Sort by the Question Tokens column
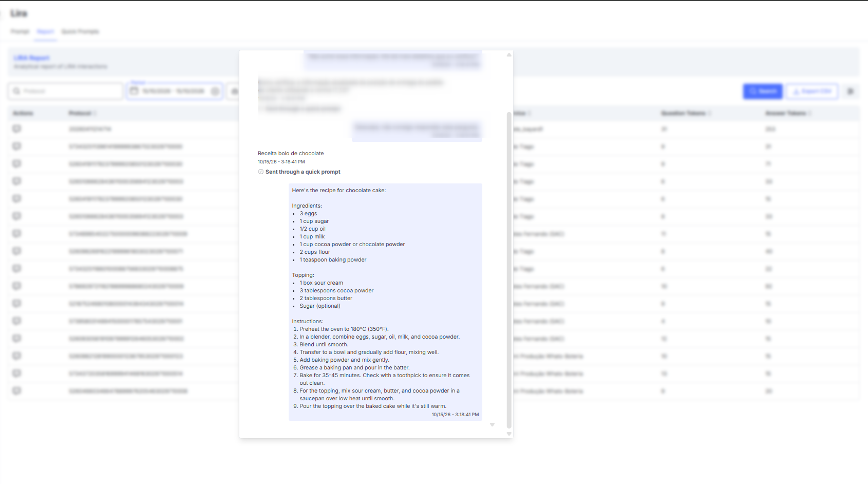This screenshot has width=868, height=484. [x=685, y=113]
